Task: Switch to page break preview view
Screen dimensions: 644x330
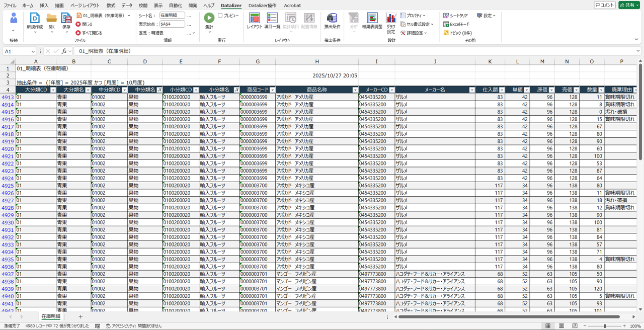Action: coord(575,326)
